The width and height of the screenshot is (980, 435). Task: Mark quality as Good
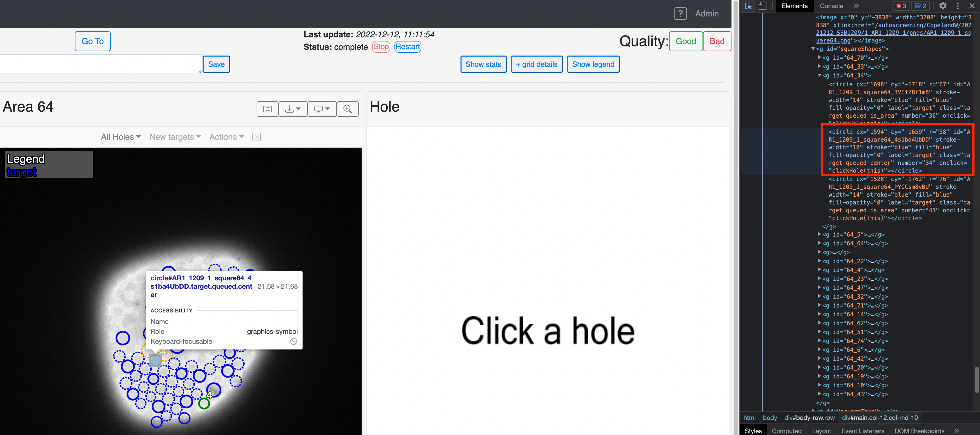686,41
